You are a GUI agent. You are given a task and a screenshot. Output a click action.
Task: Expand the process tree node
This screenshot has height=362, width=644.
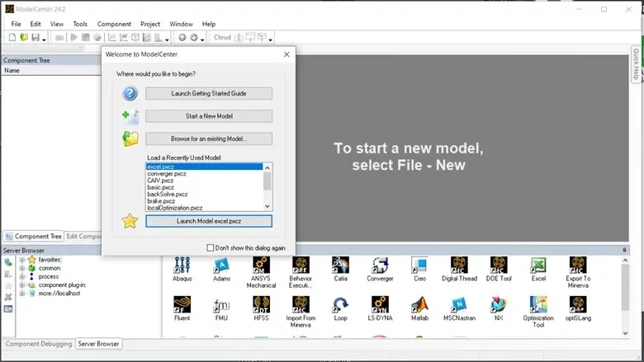pyautogui.click(x=22, y=277)
